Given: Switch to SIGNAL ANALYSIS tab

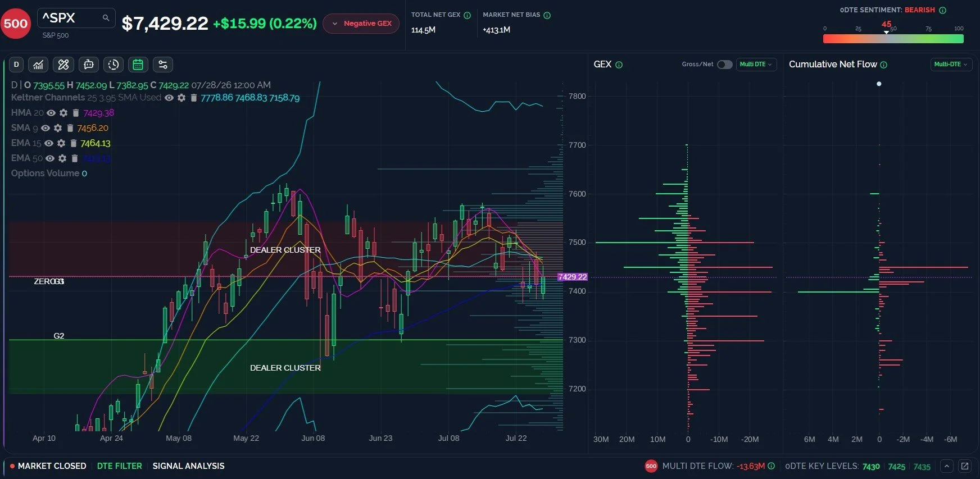Looking at the screenshot, I should point(188,466).
